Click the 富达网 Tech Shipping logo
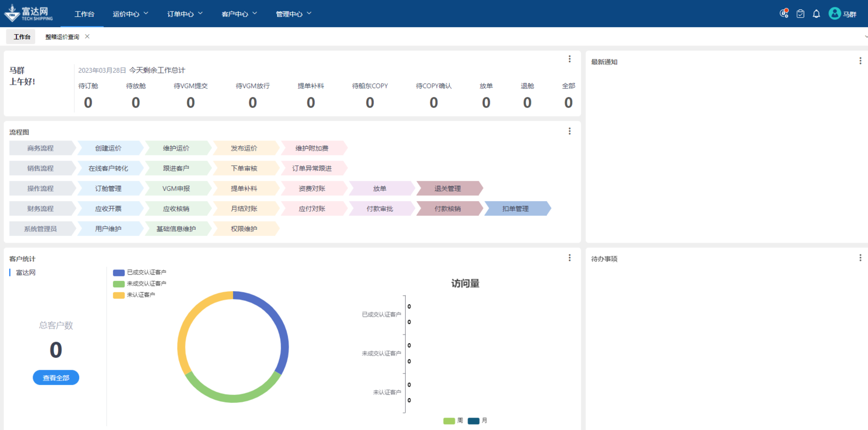The image size is (868, 430). point(28,14)
